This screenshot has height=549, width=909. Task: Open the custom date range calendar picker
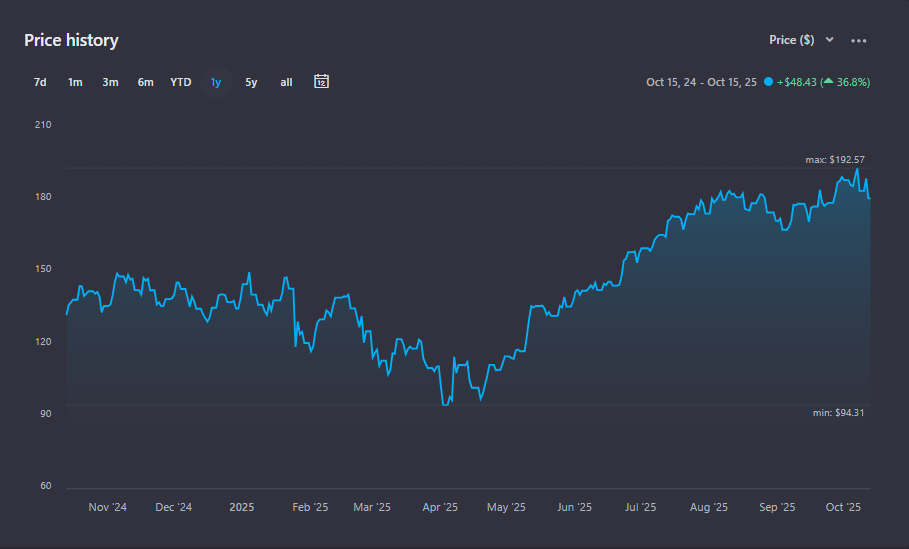click(x=321, y=81)
